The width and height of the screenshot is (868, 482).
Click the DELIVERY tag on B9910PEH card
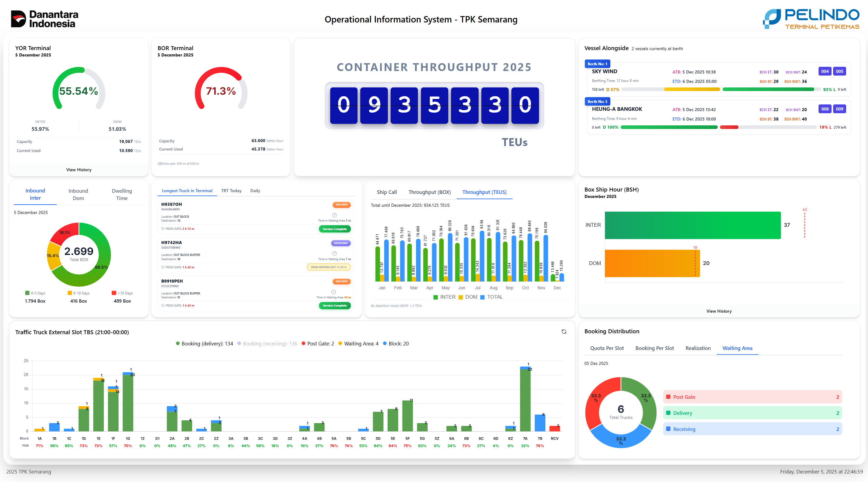pos(341,281)
